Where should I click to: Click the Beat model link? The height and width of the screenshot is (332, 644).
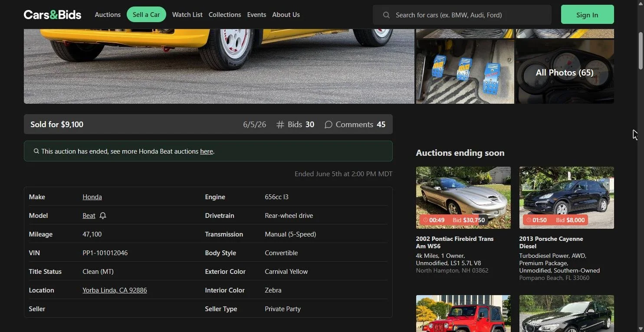coord(89,216)
